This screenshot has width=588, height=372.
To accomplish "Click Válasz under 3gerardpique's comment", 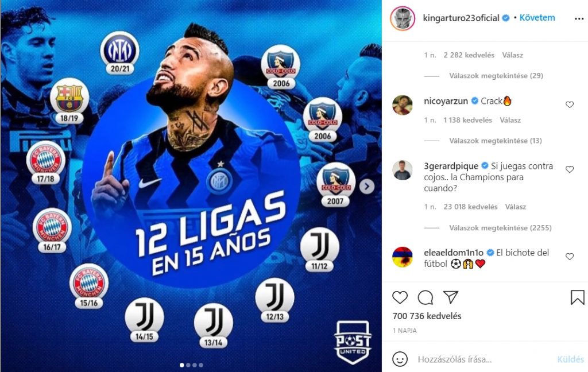I will pyautogui.click(x=515, y=207).
